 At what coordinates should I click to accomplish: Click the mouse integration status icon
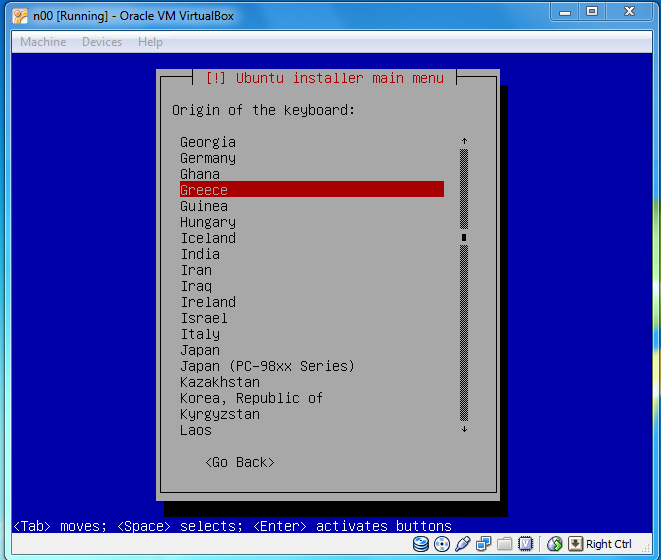[x=555, y=544]
